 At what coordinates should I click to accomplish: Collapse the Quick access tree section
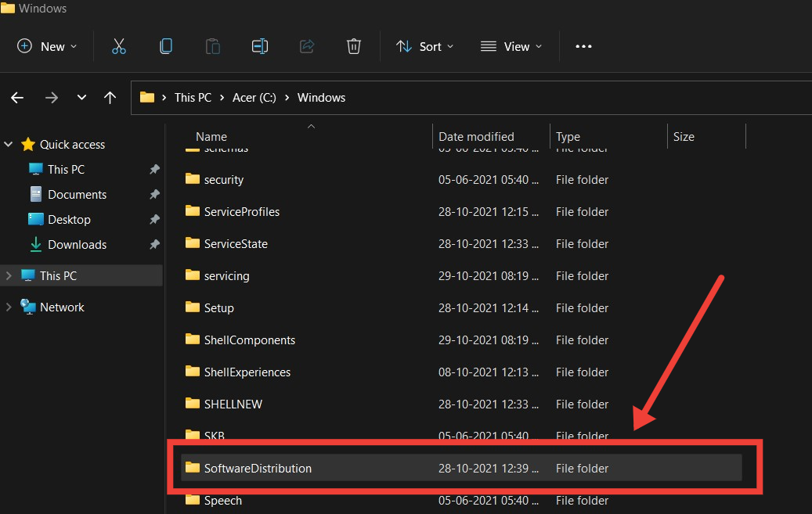9,145
